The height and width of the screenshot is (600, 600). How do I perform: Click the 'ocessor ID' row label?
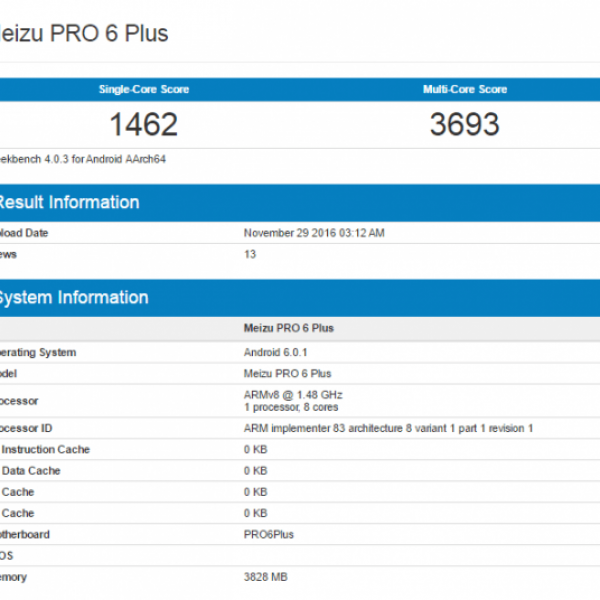click(26, 428)
